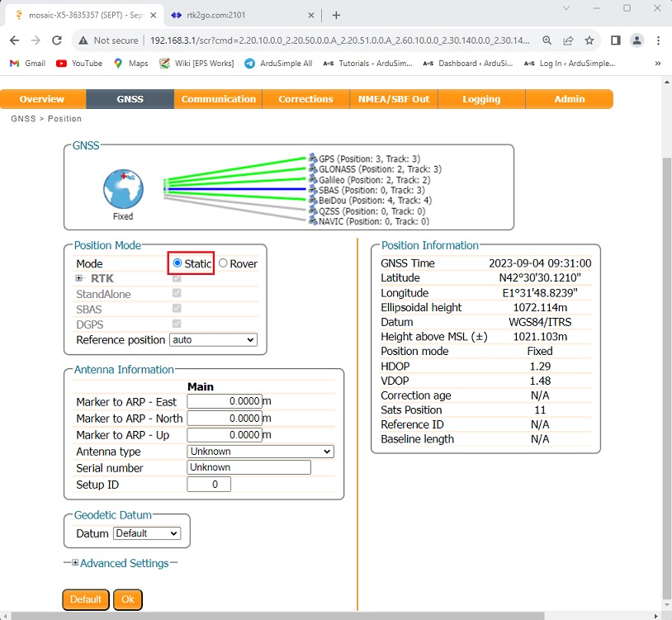672x620 pixels.
Task: Select the Static mode radio button
Action: 177,263
